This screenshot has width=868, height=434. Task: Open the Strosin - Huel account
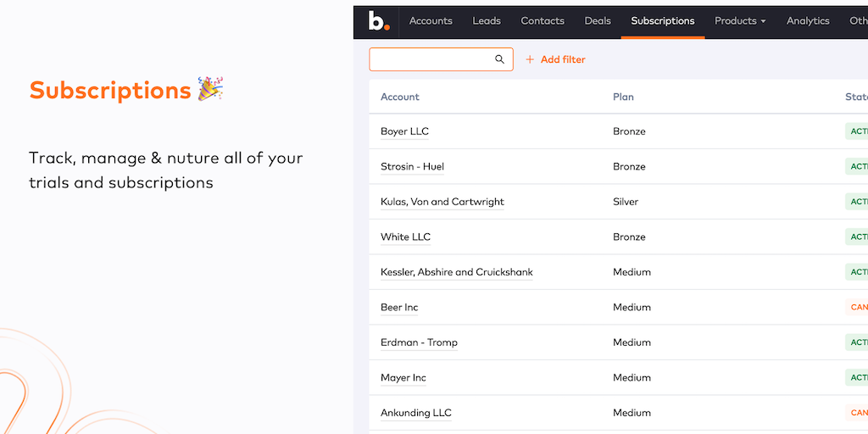pos(412,167)
